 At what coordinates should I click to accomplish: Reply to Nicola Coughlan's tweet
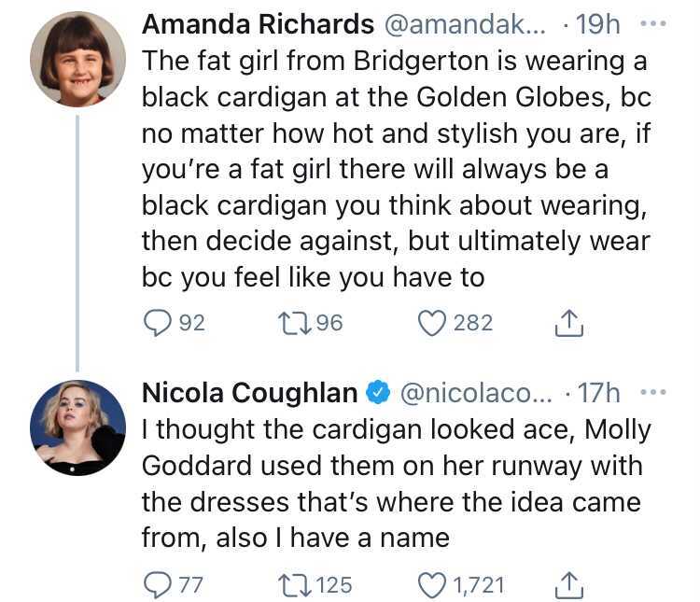coord(156,585)
